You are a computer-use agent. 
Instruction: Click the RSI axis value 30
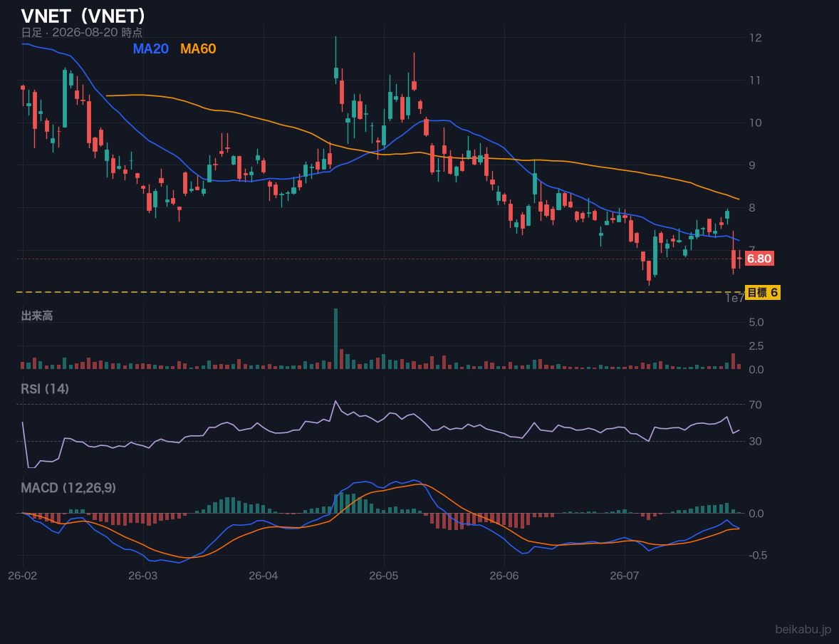(756, 441)
